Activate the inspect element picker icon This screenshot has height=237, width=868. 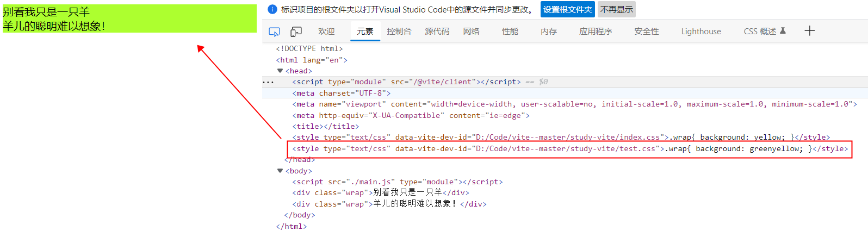click(275, 32)
